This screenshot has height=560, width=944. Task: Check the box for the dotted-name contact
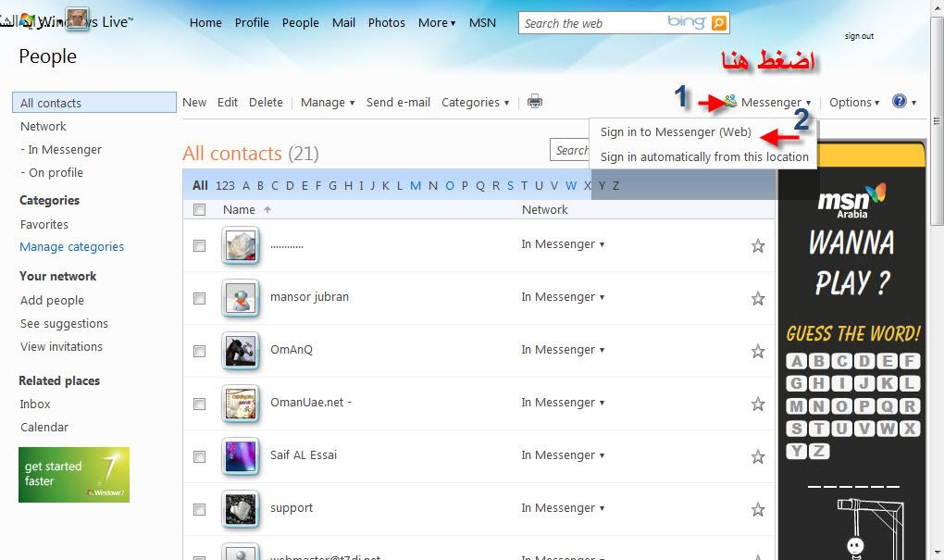(199, 245)
